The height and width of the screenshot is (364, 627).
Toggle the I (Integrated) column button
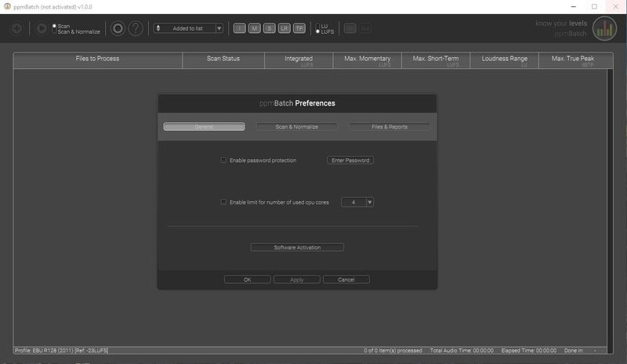tap(240, 28)
